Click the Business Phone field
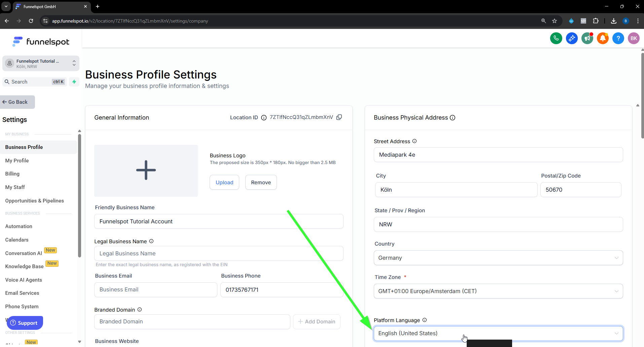The image size is (644, 347). click(282, 290)
